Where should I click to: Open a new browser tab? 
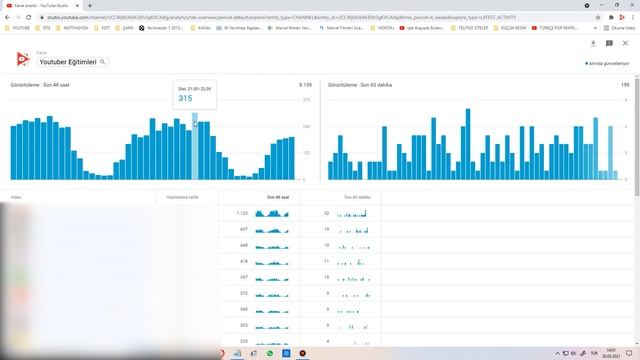(x=90, y=6)
